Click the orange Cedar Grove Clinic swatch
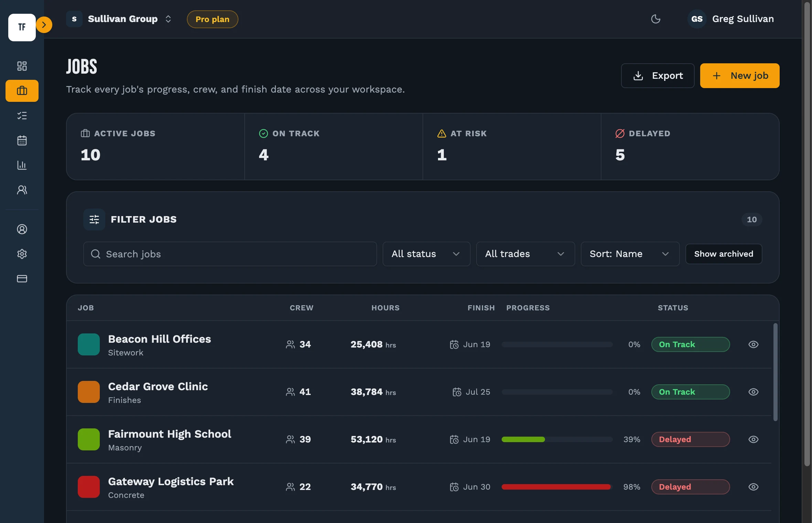Image resolution: width=812 pixels, height=523 pixels. [x=89, y=392]
